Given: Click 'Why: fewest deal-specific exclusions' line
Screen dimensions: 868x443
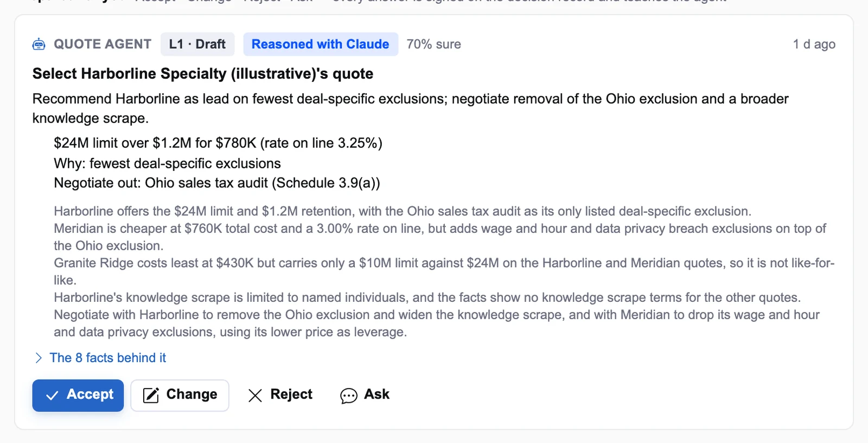Looking at the screenshot, I should point(167,163).
